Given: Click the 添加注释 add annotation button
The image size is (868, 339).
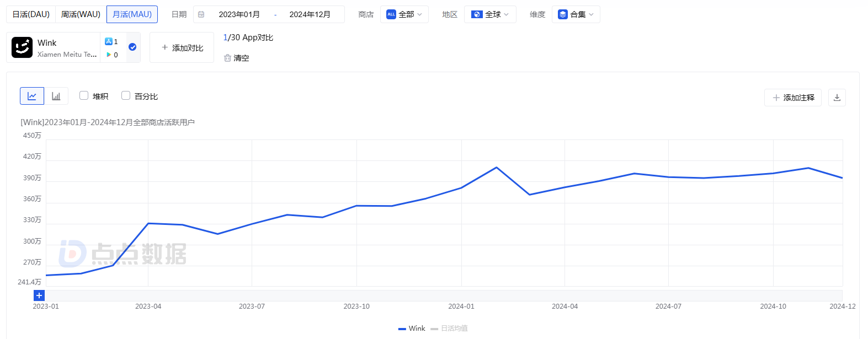Looking at the screenshot, I should tap(793, 98).
